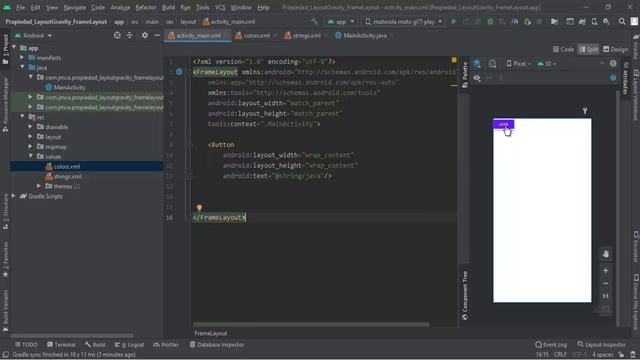This screenshot has height=360, width=640.
Task: Switch editor to Split view
Action: pyautogui.click(x=588, y=49)
